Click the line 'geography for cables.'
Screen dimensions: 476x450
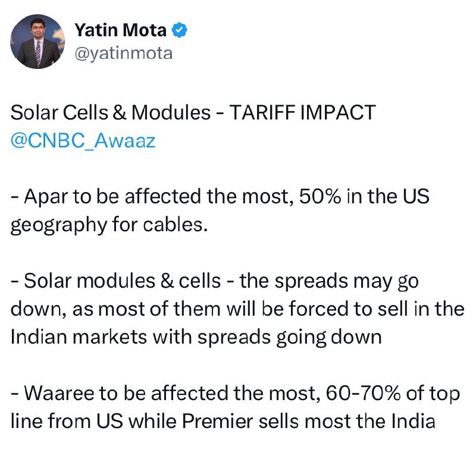click(x=109, y=225)
